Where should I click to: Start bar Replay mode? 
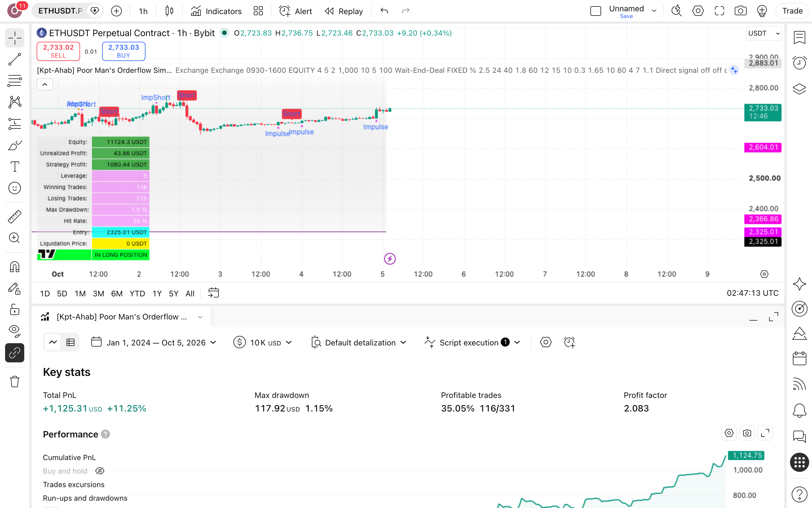(x=344, y=11)
